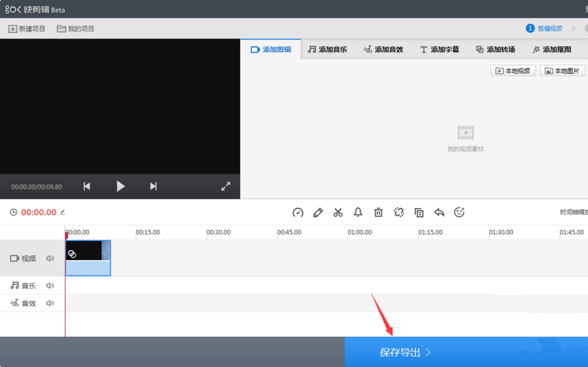
Task: Open the 添加转场 tab
Action: pos(495,50)
